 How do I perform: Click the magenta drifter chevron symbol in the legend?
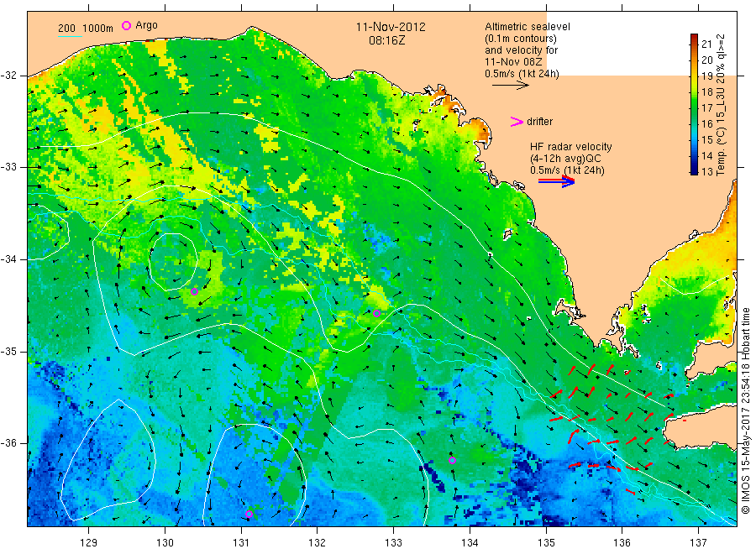[x=517, y=122]
